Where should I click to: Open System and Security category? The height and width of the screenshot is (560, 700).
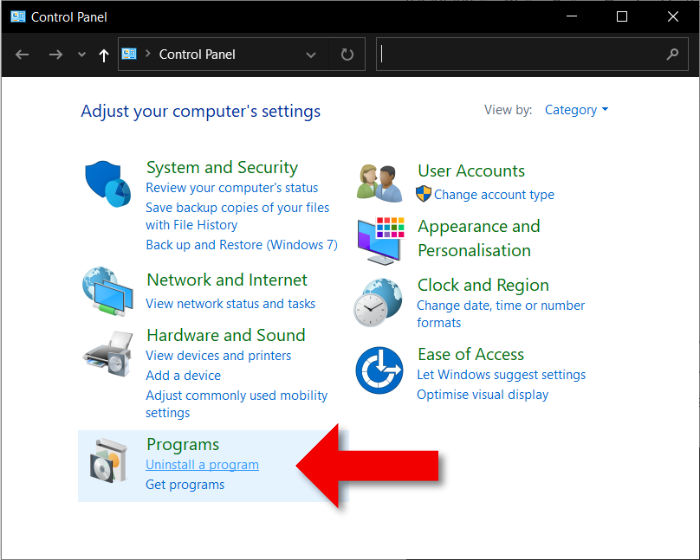222,167
